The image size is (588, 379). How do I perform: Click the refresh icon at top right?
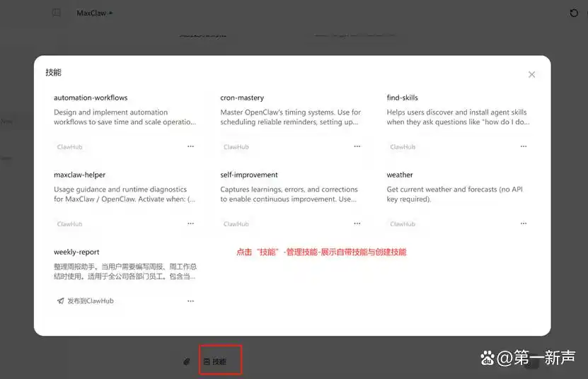coord(574,13)
